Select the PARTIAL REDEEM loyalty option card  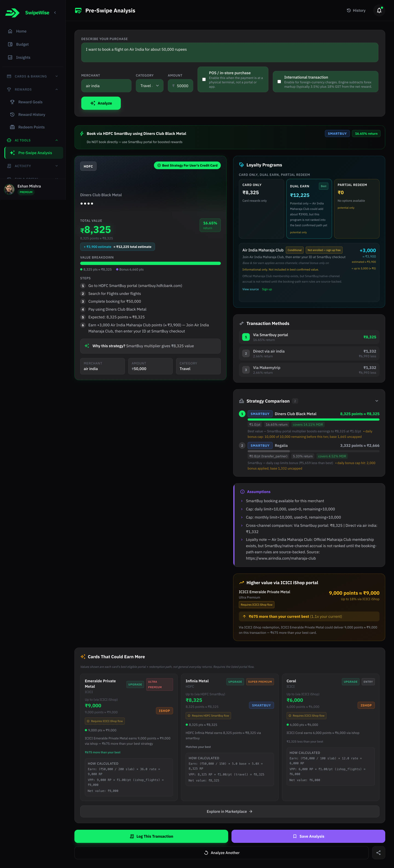click(357, 209)
